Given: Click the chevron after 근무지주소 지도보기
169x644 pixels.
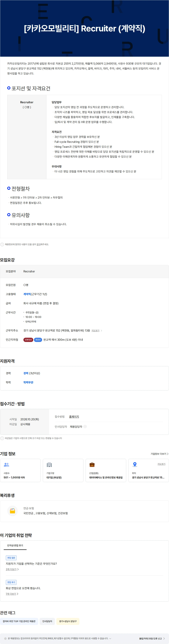Looking at the screenshot, I should 101,330.
